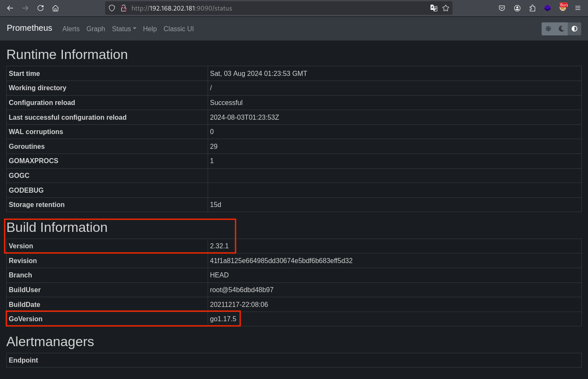Select the browser-preferred theme half-circle icon
This screenshot has width=588, height=379.
click(x=574, y=29)
